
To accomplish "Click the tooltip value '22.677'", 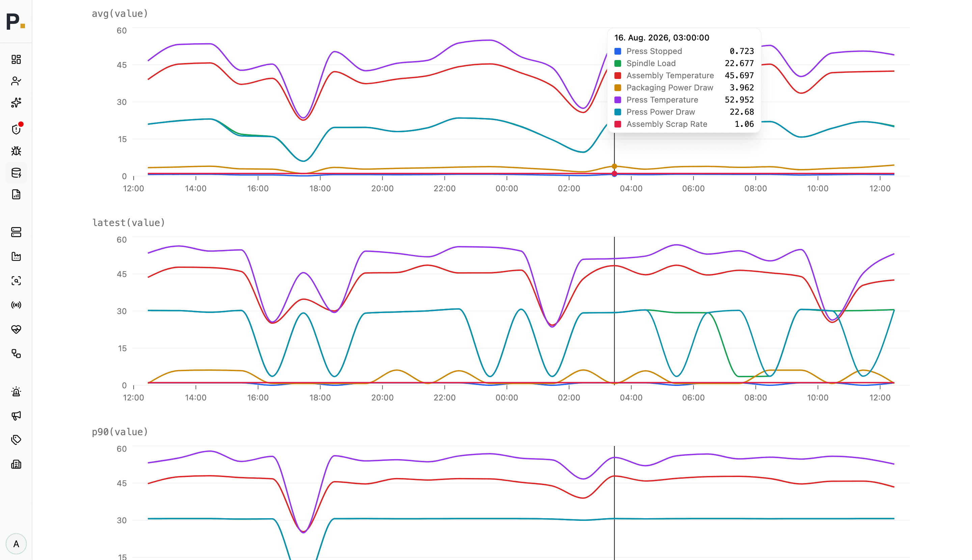I will pos(739,63).
